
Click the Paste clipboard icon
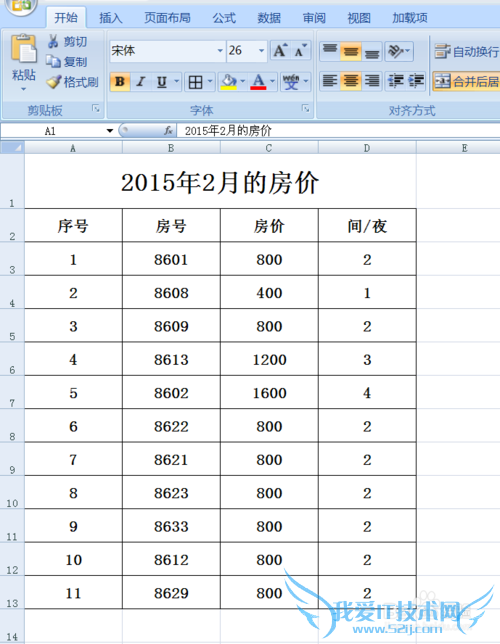pyautogui.click(x=23, y=48)
